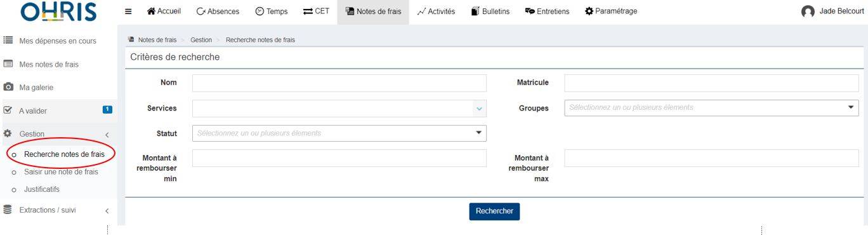The width and height of the screenshot is (868, 235).
Task: Open the CET menu item
Action: [x=317, y=11]
